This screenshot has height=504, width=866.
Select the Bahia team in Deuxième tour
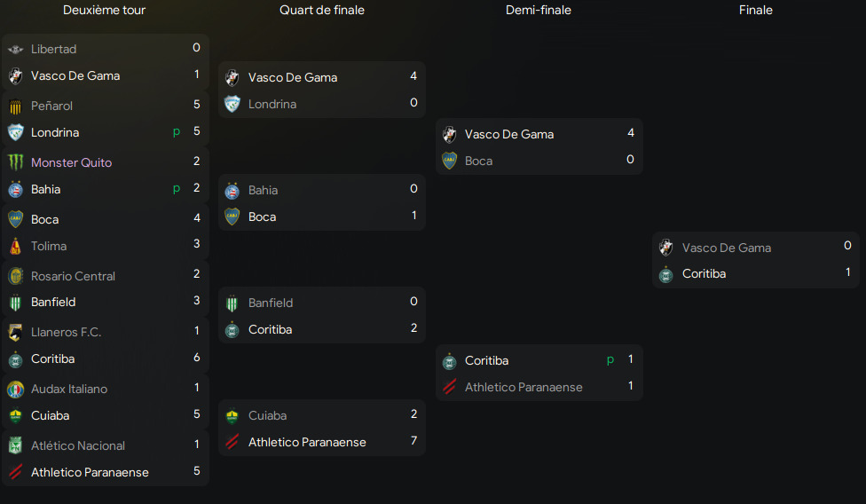tap(45, 189)
